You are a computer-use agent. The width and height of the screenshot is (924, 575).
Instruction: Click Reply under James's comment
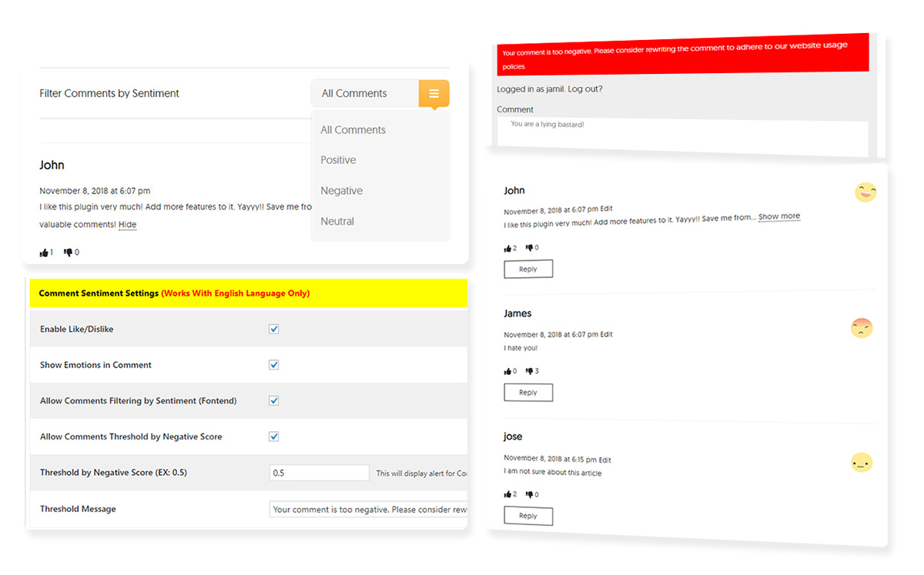pos(528,392)
